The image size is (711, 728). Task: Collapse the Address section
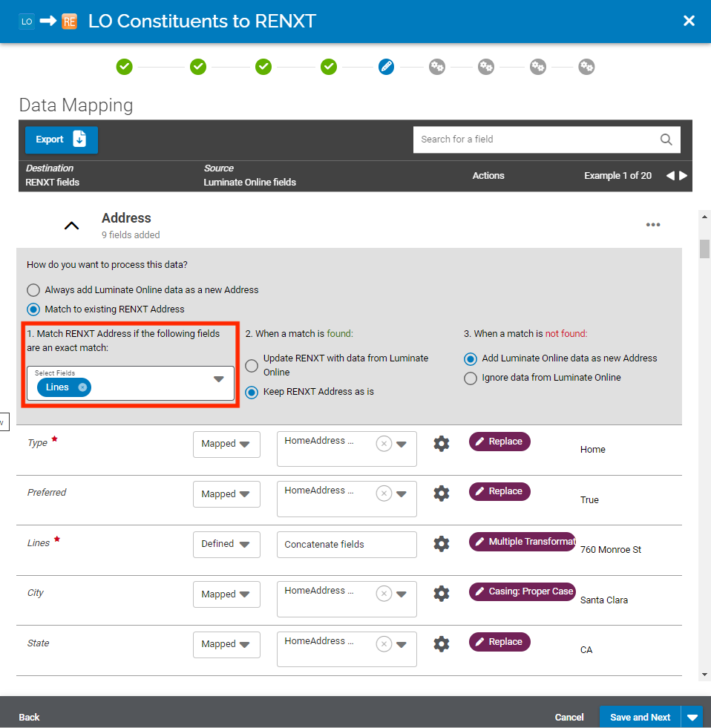71,225
